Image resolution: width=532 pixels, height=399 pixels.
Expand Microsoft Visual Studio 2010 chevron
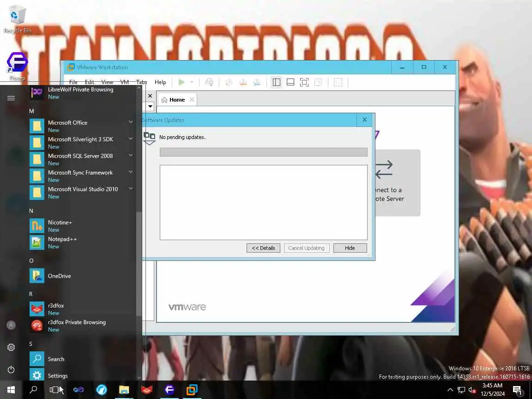click(131, 188)
